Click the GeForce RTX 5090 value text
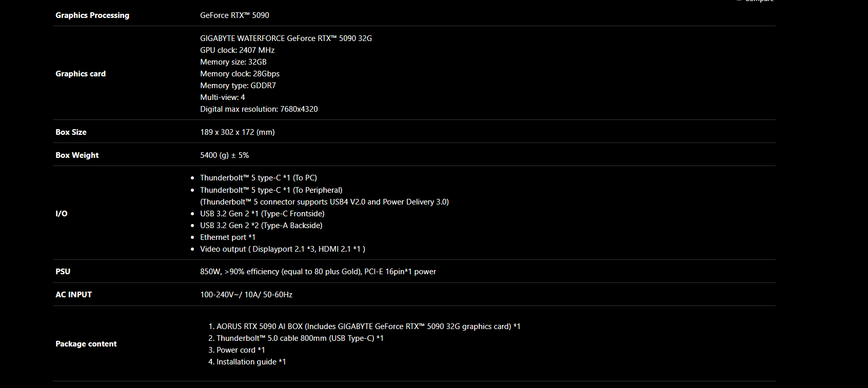This screenshot has height=388, width=868. [234, 15]
